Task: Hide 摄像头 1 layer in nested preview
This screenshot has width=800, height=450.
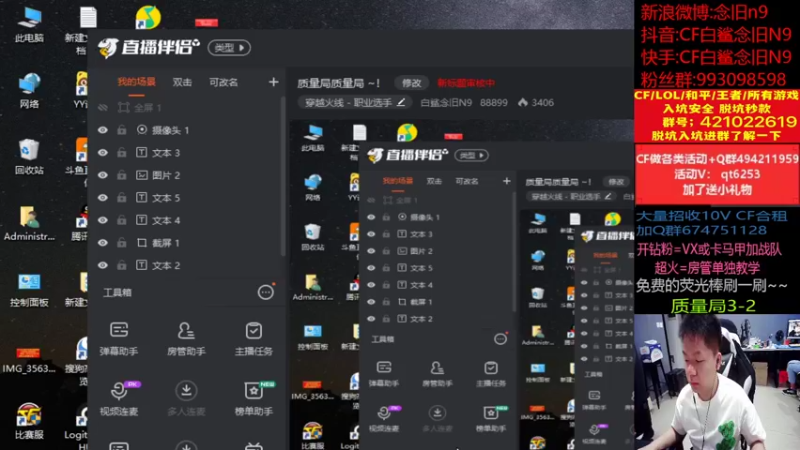Action: tap(371, 217)
